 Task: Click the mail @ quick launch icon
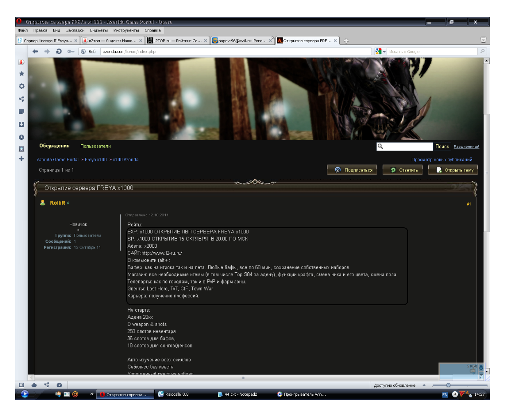click(75, 394)
